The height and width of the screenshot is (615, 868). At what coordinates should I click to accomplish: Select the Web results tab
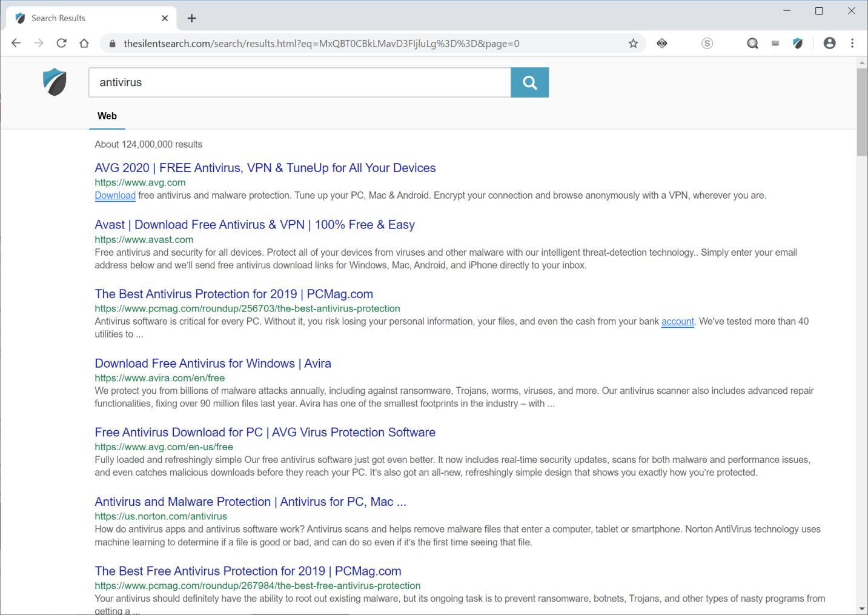point(107,116)
